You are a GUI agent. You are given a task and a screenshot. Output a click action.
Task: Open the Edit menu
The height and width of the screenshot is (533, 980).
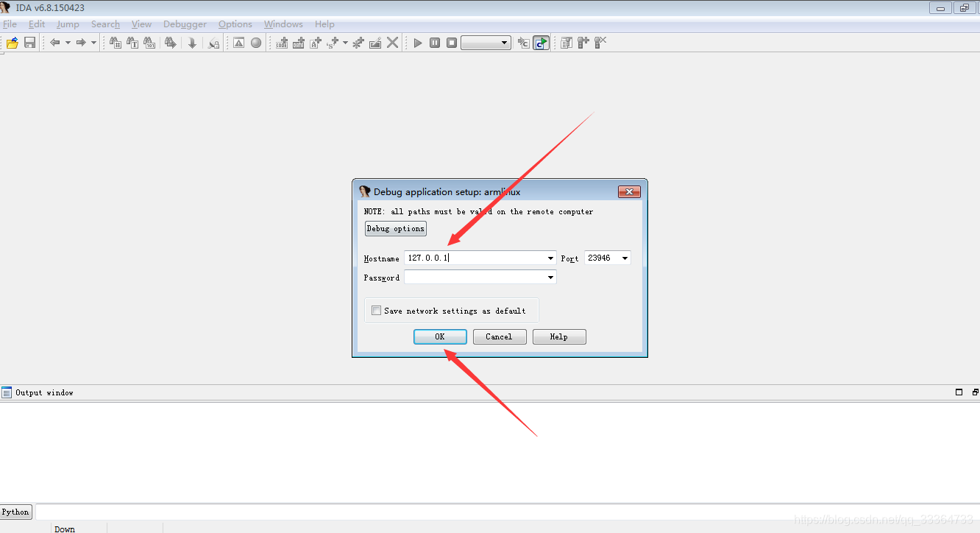[x=37, y=24]
